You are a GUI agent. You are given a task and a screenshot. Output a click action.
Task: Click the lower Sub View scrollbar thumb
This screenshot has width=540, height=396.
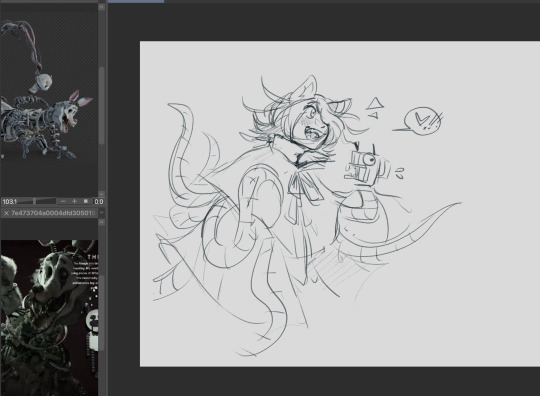(x=101, y=312)
